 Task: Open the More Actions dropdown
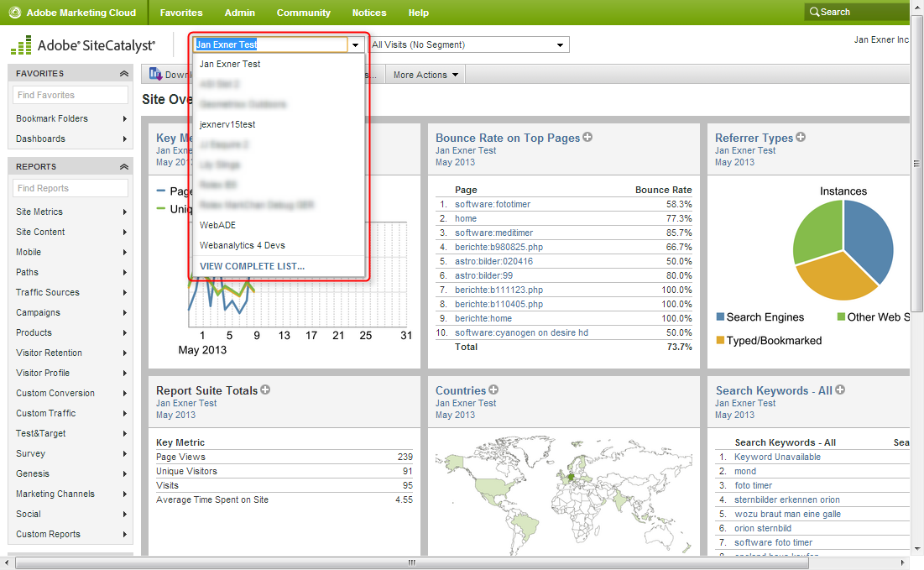click(x=426, y=75)
